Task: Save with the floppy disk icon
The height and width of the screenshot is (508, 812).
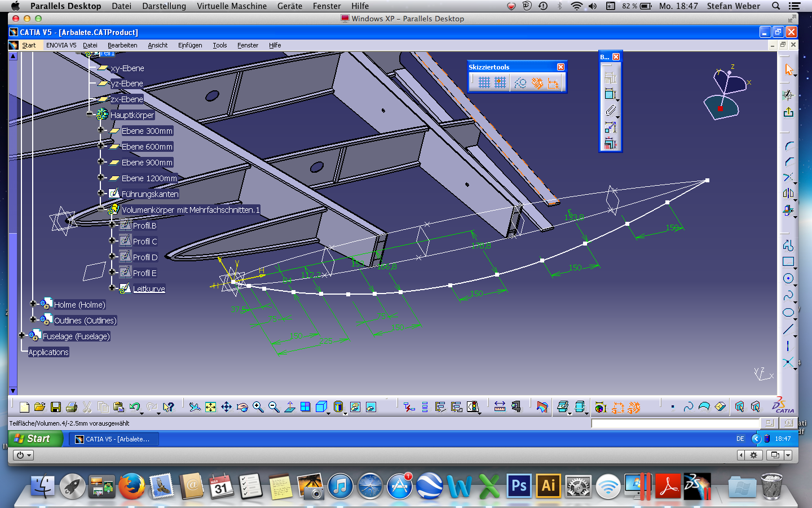Action: point(55,407)
